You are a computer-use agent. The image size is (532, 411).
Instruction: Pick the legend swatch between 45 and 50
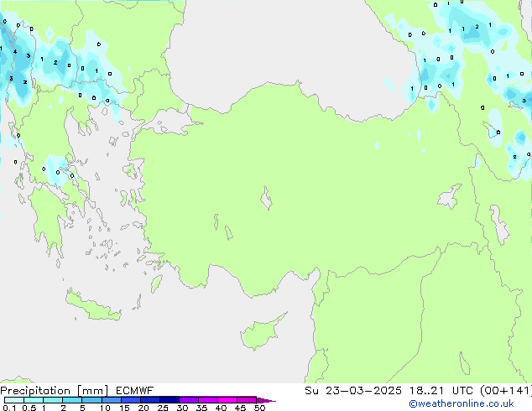(247, 400)
